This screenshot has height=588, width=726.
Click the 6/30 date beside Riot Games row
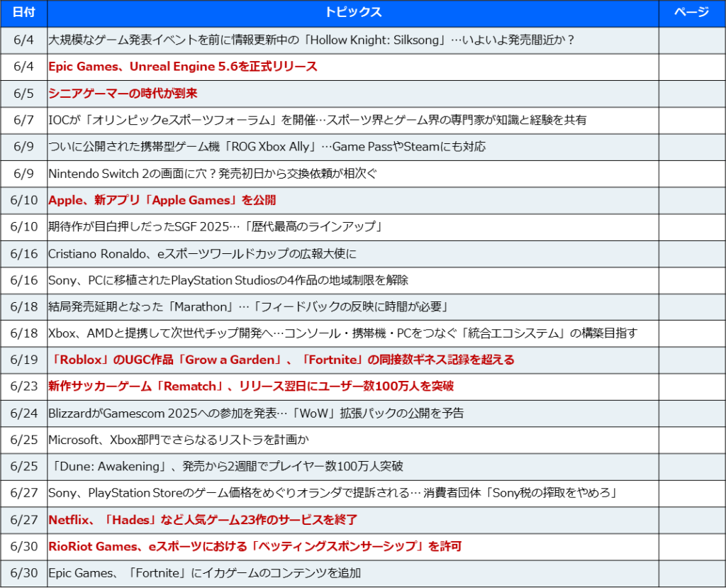pos(23,546)
